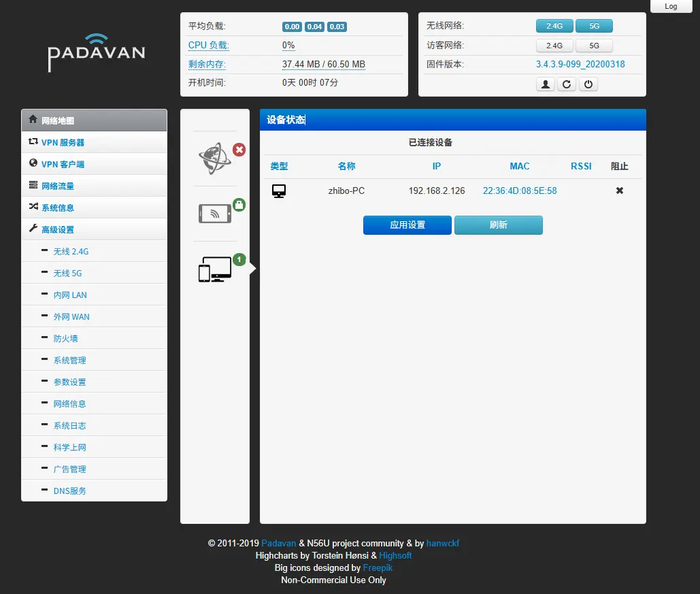Open the internet status globe icon
This screenshot has height=594, width=700.
point(215,159)
